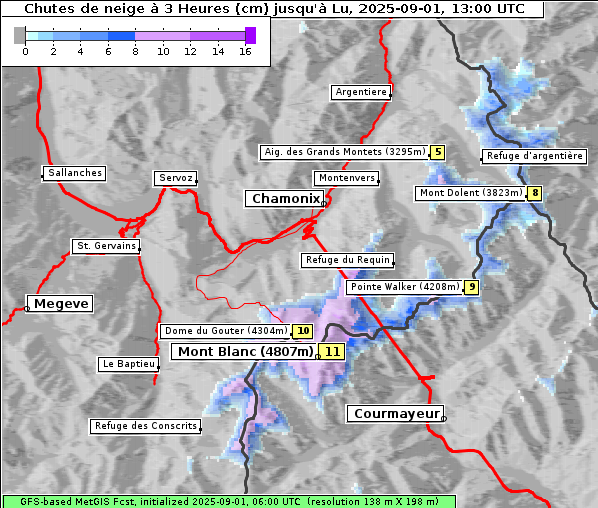Click the Chamonix town label
598x508 pixels.
(x=285, y=199)
